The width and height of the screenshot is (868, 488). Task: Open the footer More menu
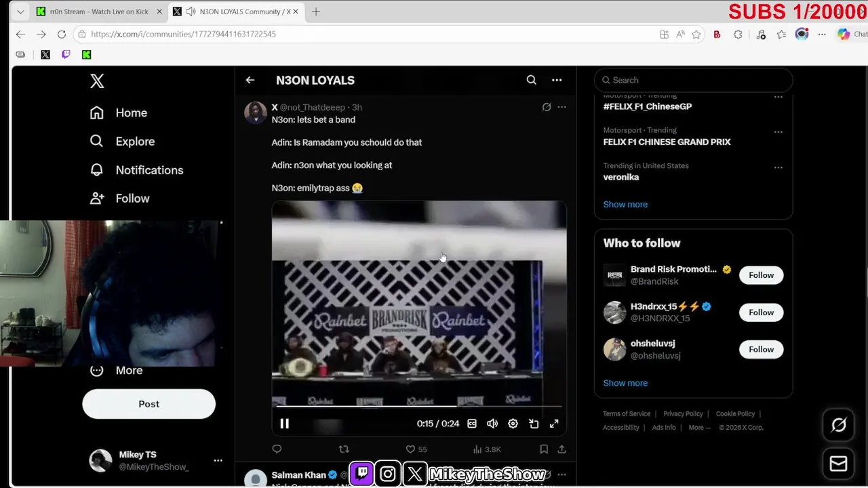[x=699, y=428]
